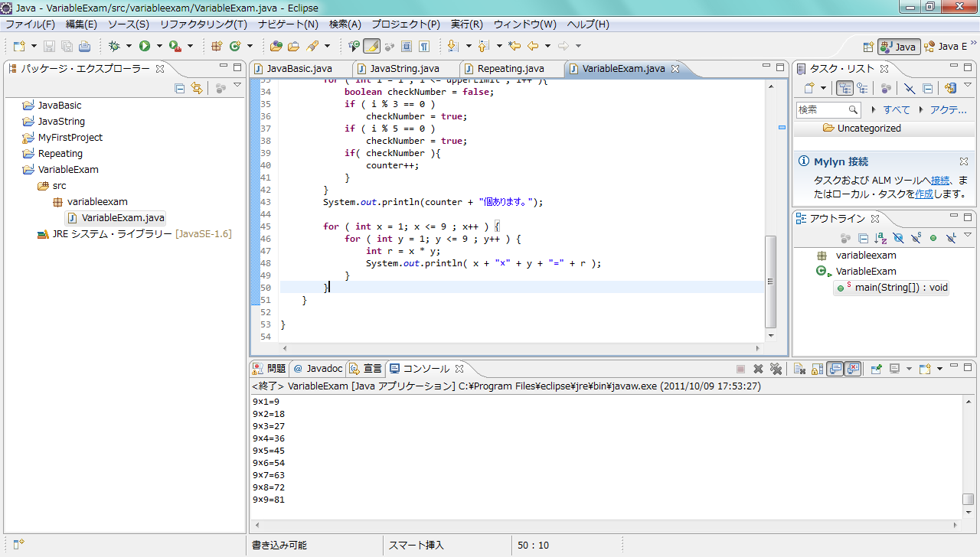Screen dimensions: 980x557
Task: Click the task list 検索 search field
Action: point(821,110)
